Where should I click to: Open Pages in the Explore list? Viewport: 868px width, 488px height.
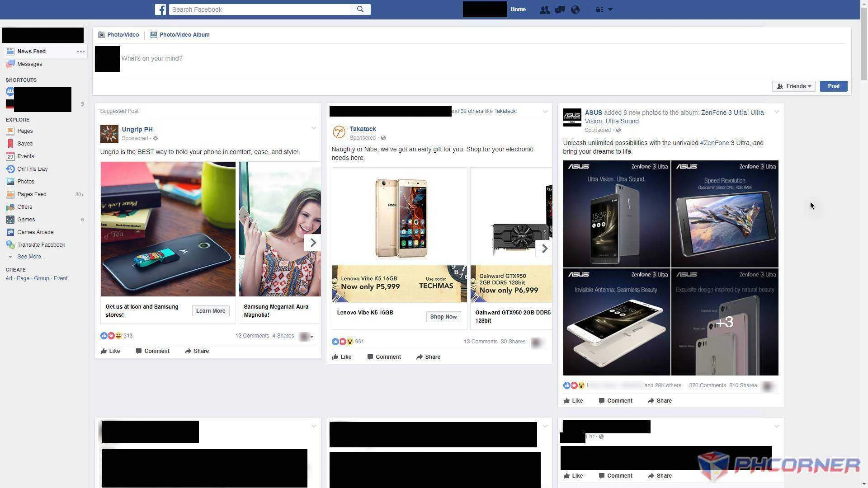(x=25, y=131)
